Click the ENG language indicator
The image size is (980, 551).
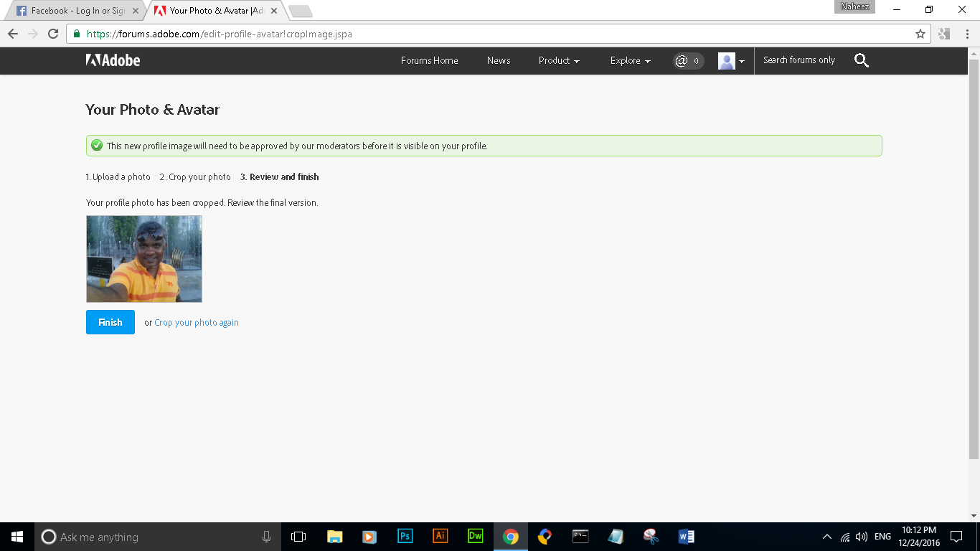point(882,537)
